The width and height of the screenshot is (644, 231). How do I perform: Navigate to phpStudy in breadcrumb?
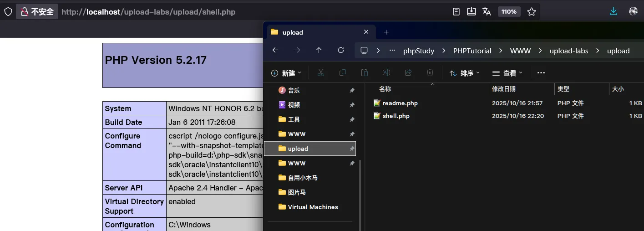tap(419, 51)
